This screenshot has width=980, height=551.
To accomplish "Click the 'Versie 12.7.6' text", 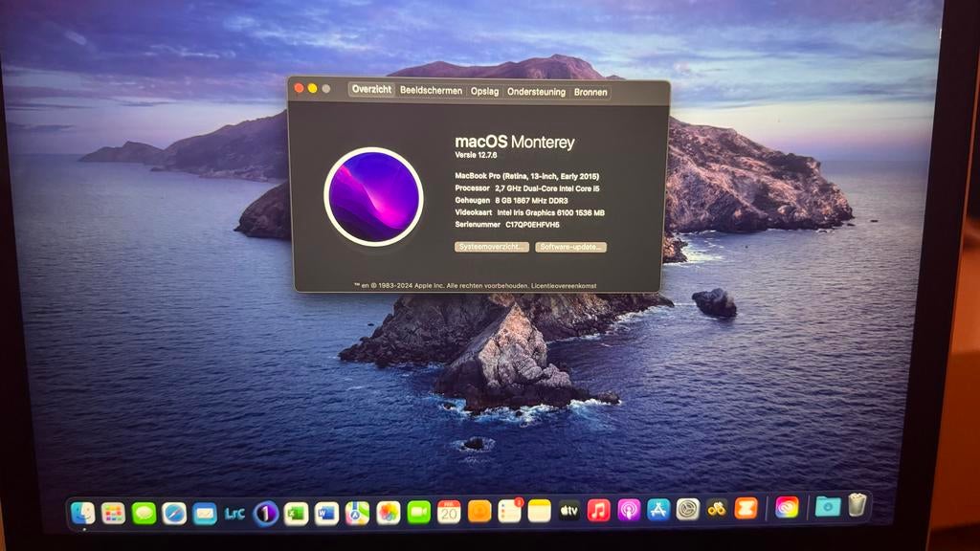I will [x=477, y=155].
